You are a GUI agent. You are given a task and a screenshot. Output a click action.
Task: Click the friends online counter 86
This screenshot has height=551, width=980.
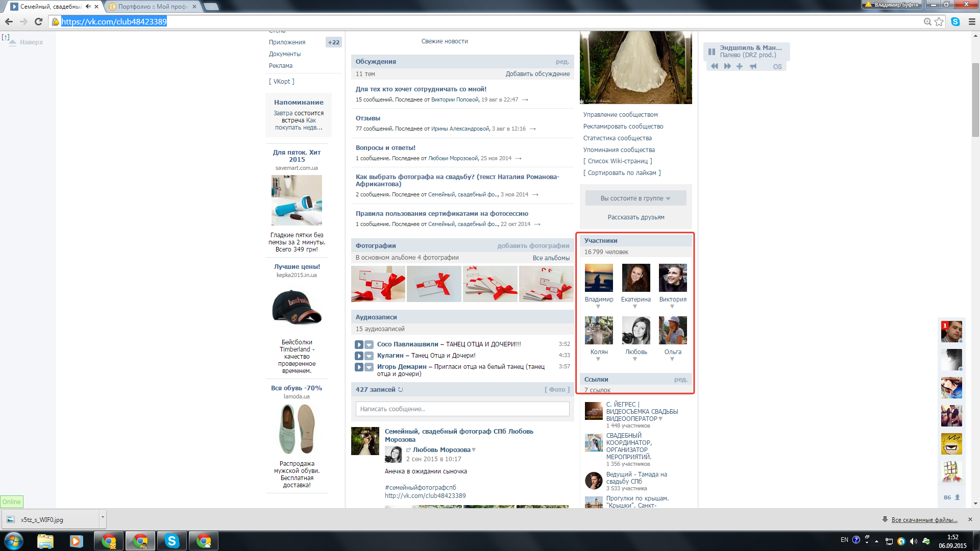(x=951, y=497)
